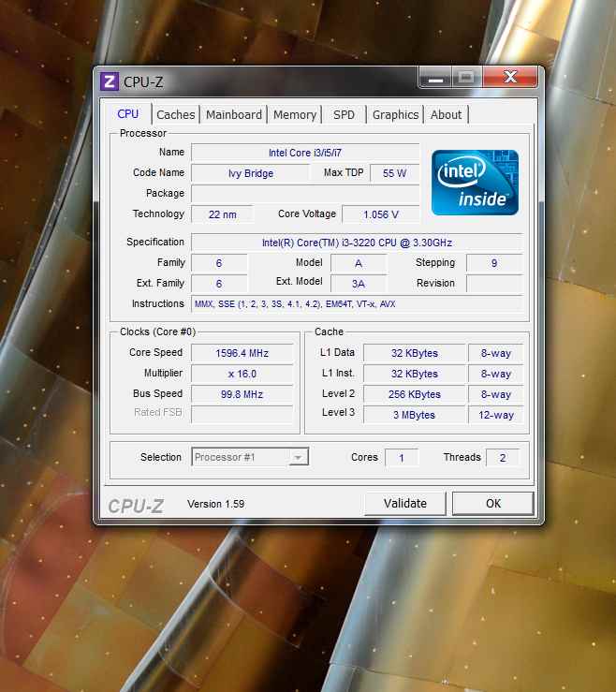Click the L1 Inst. 8-way value
Image resolution: width=616 pixels, height=692 pixels.
[x=496, y=374]
